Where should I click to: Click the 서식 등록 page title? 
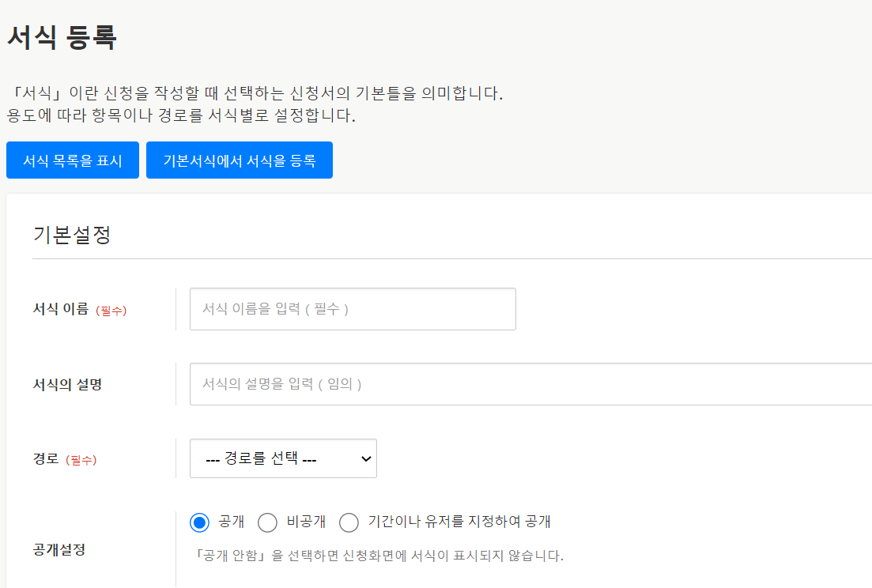tap(62, 37)
